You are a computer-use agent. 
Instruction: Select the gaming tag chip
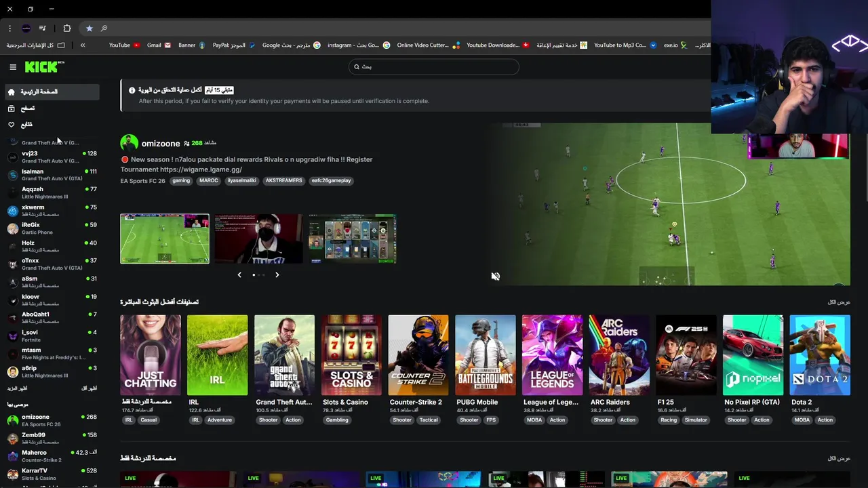(181, 181)
